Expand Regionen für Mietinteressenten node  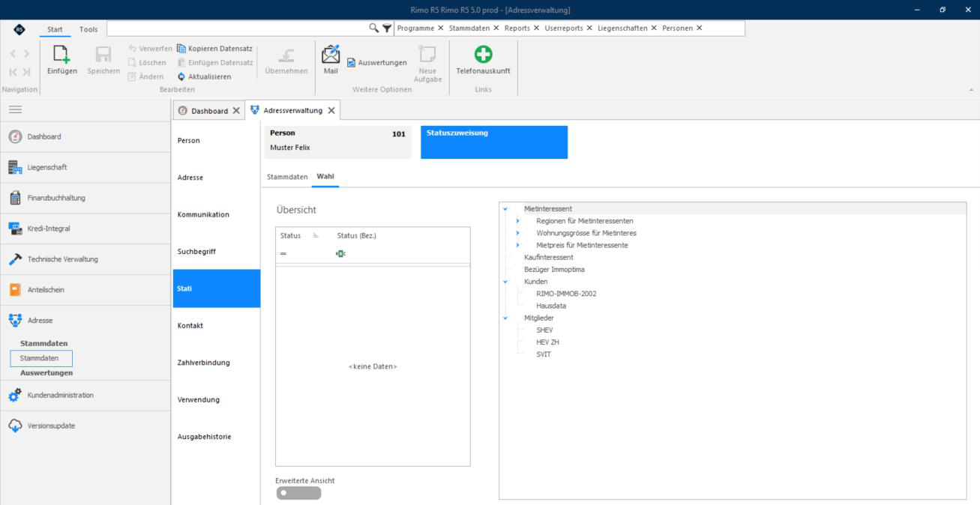coord(517,221)
